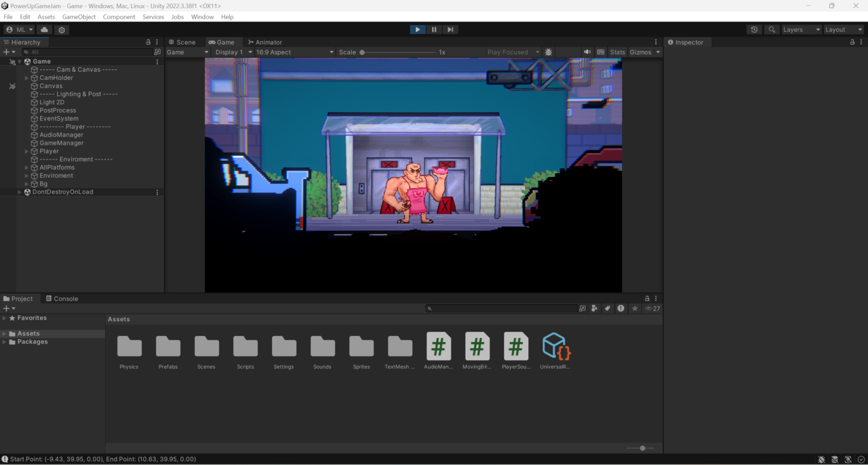Switch to the Console tab
868x465 pixels.
(x=62, y=299)
